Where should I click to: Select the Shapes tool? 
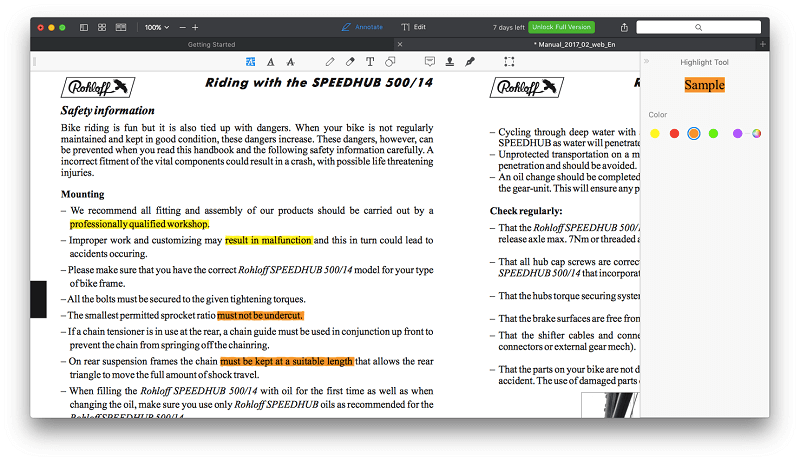[x=390, y=62]
